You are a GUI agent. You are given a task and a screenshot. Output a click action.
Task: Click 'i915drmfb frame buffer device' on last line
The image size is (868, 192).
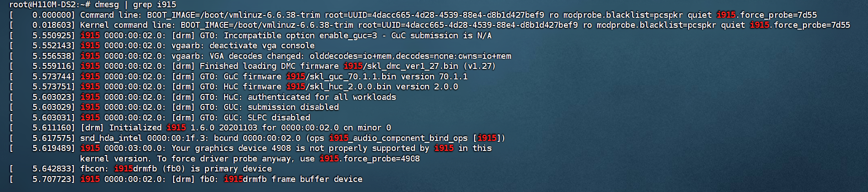(x=293, y=179)
